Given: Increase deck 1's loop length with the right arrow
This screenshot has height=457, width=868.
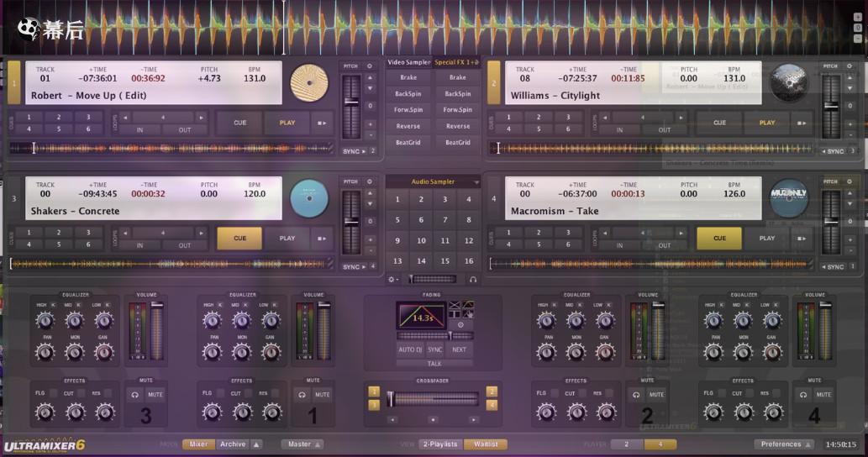Looking at the screenshot, I should pyautogui.click(x=201, y=118).
